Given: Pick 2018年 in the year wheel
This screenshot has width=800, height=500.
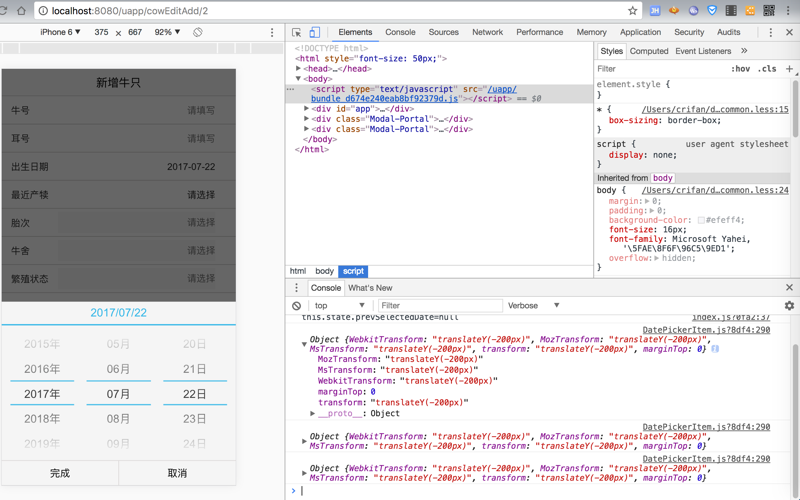Looking at the screenshot, I should tap(42, 419).
